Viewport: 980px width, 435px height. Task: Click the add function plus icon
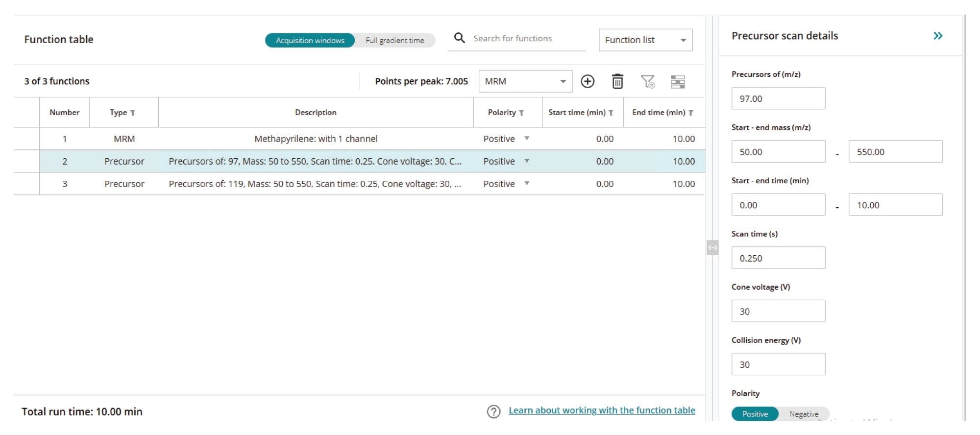[587, 81]
